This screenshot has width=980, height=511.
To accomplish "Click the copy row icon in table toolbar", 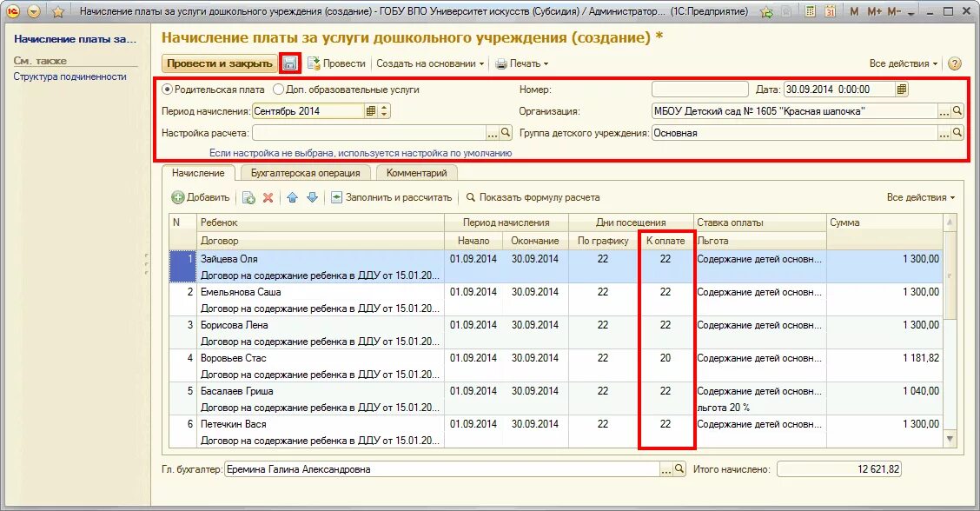I will (248, 197).
